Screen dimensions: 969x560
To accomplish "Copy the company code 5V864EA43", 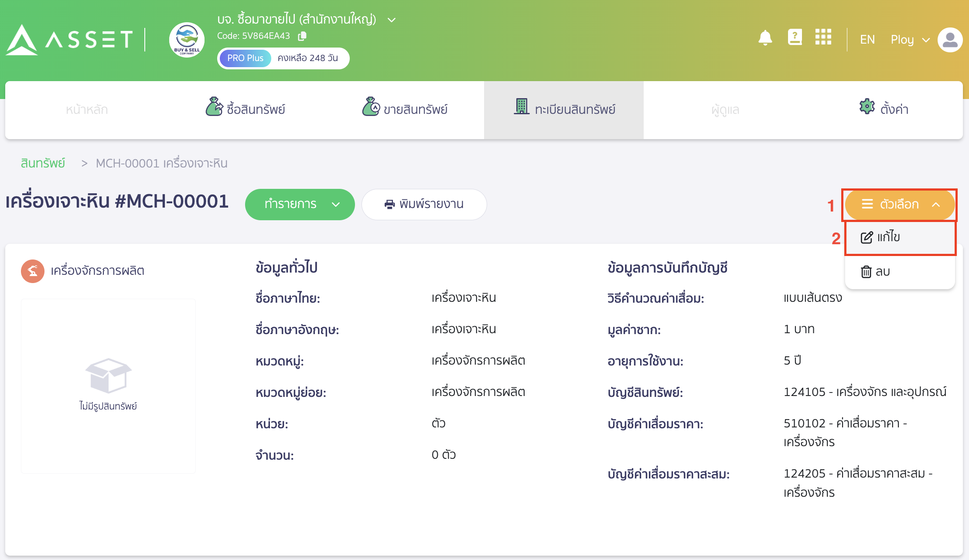I will pyautogui.click(x=301, y=36).
